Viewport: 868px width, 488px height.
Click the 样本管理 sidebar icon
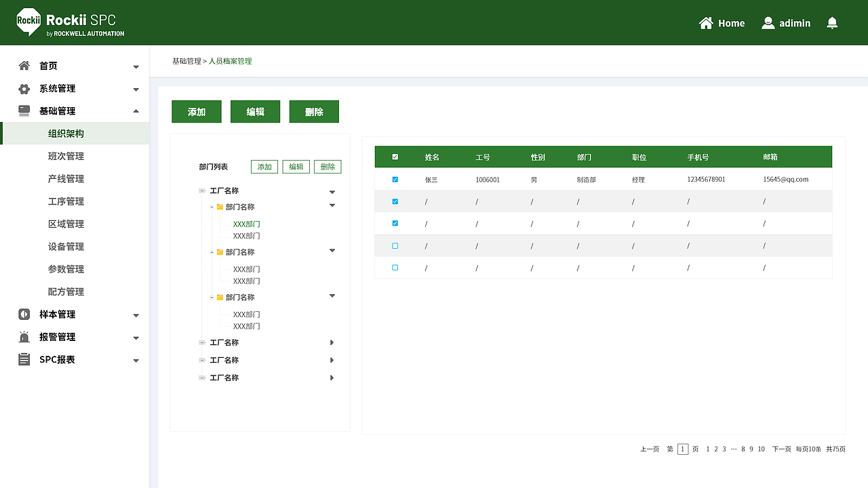(x=24, y=314)
